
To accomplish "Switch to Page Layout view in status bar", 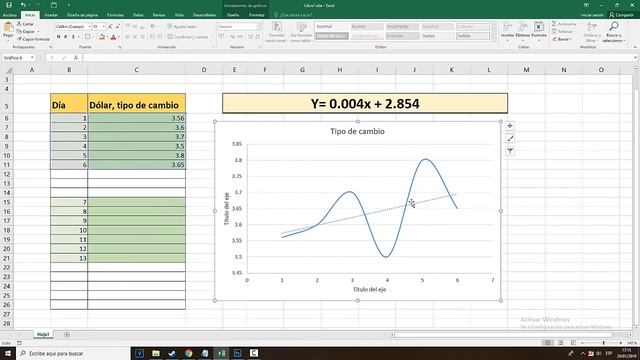I will pos(560,343).
